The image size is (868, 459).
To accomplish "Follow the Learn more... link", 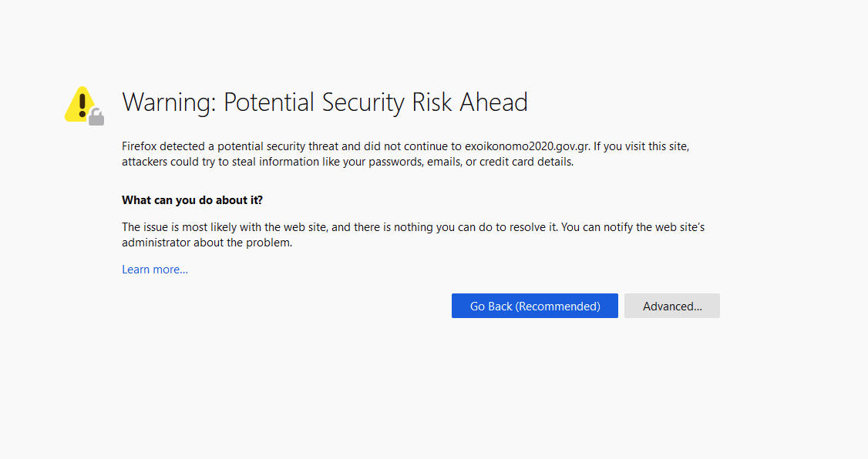I will 155,270.
